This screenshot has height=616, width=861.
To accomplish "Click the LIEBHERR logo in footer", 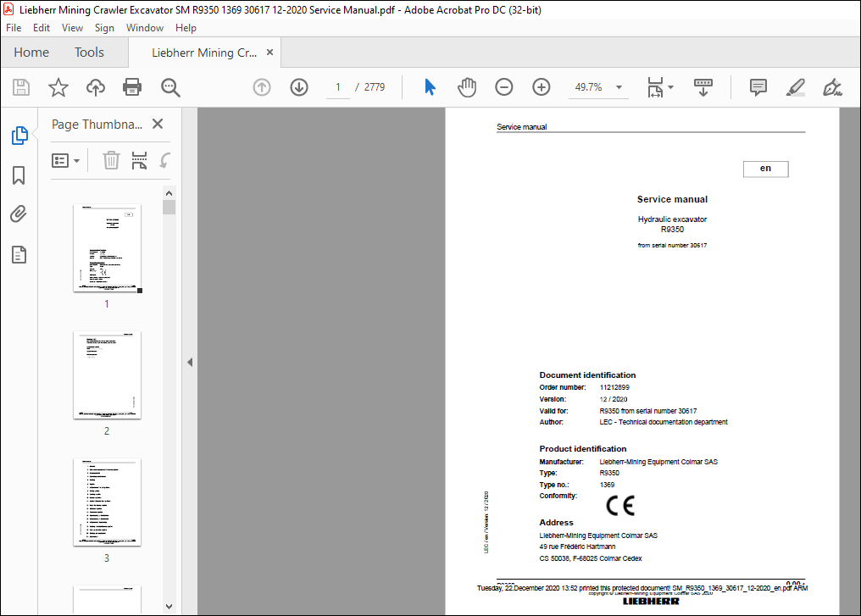I will (651, 602).
